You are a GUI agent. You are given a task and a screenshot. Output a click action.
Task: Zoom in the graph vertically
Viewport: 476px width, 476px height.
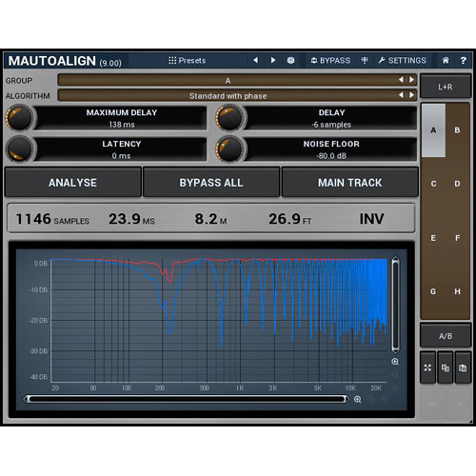pos(395,362)
